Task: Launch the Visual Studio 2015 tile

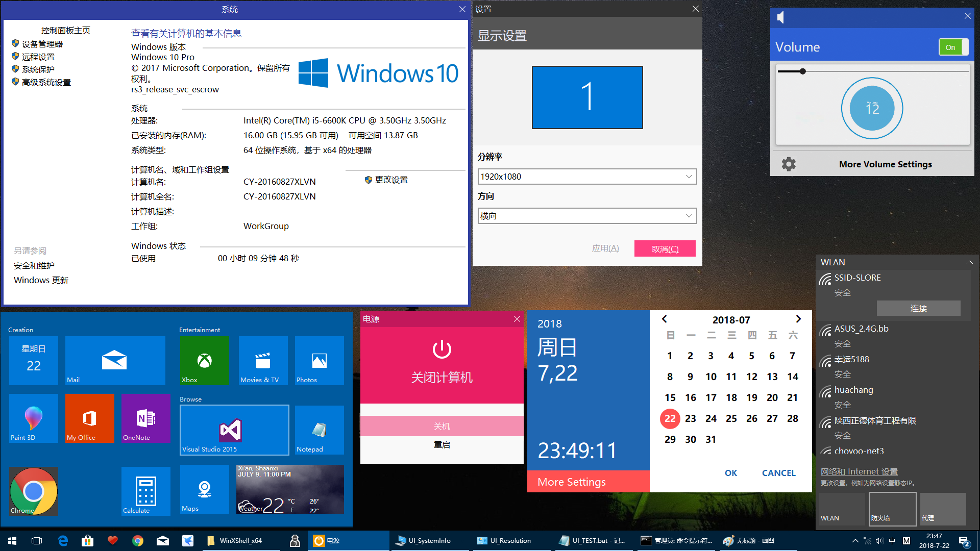Action: [234, 430]
